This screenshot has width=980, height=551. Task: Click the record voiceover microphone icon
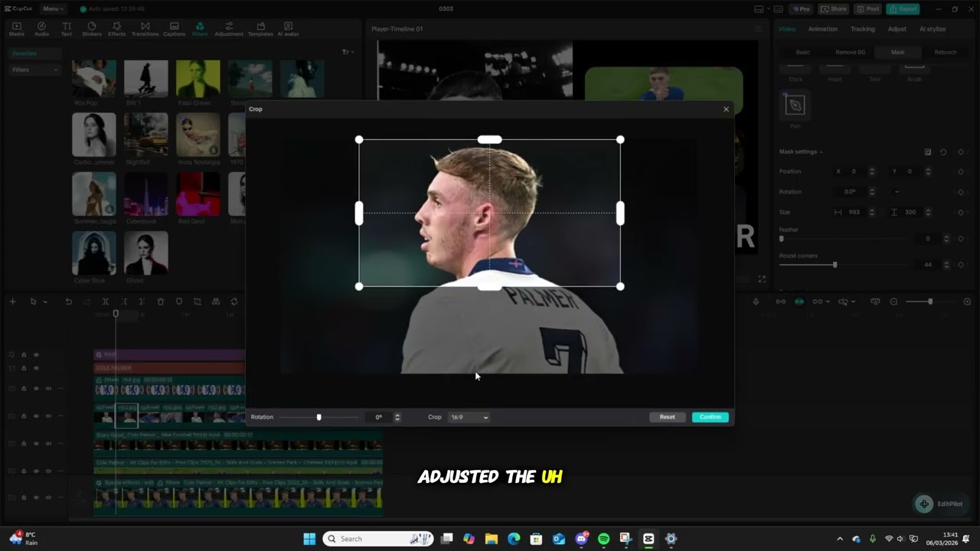756,302
